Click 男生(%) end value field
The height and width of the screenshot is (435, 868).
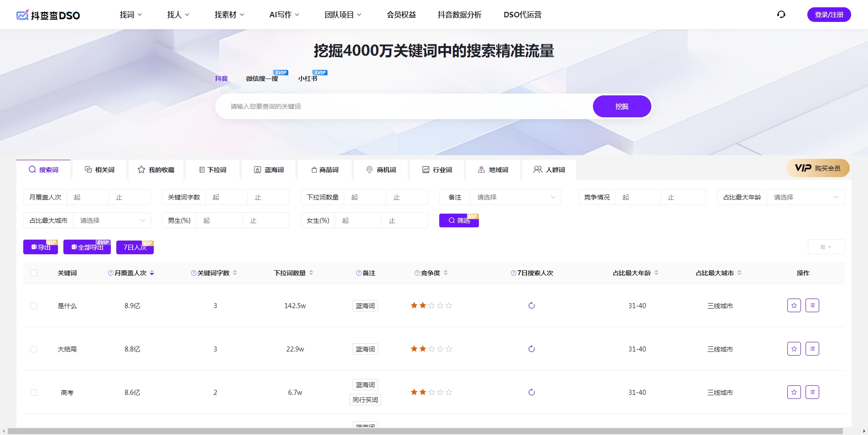(266, 220)
